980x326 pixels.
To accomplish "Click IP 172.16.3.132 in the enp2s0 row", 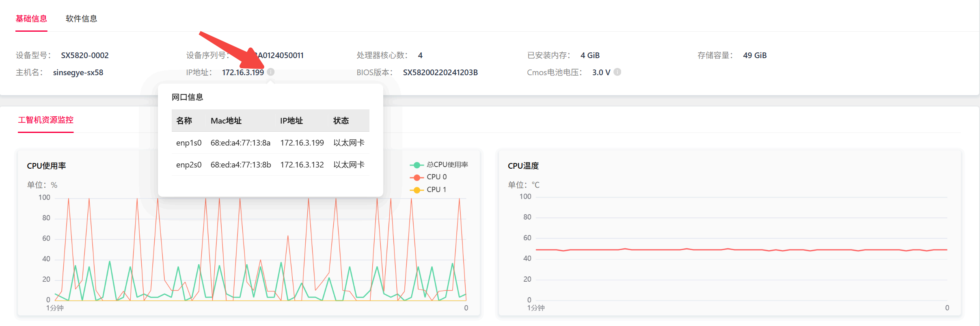I will pyautogui.click(x=302, y=165).
